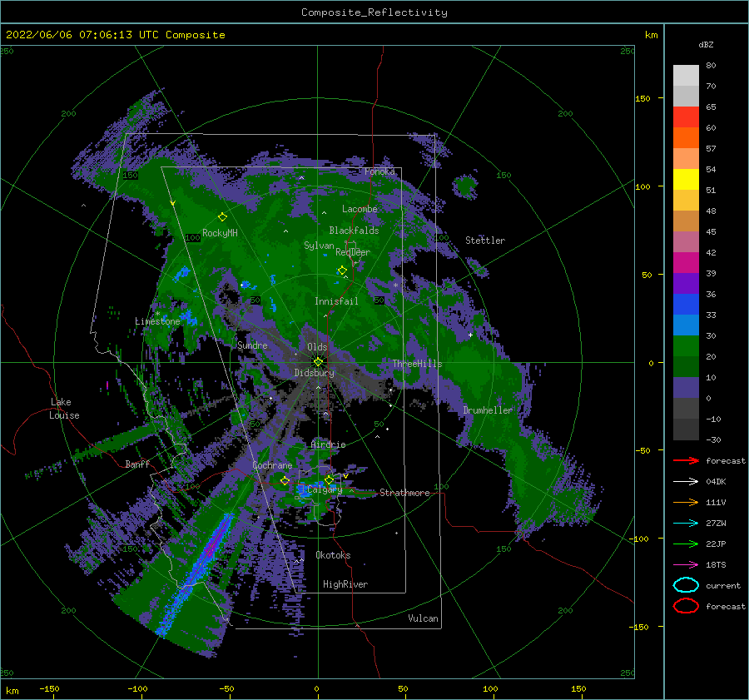Click the Olds city label
Screen dimensions: 749x700
click(x=317, y=347)
